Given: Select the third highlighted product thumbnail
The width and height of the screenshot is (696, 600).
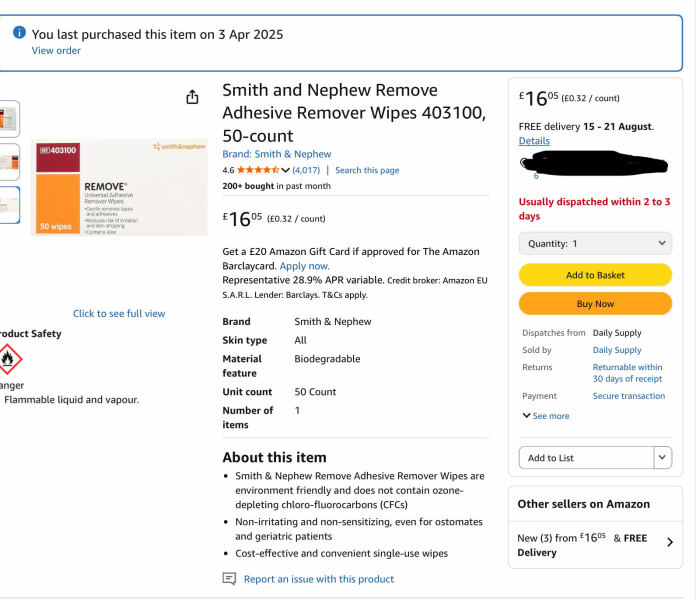Looking at the screenshot, I should click(9, 205).
